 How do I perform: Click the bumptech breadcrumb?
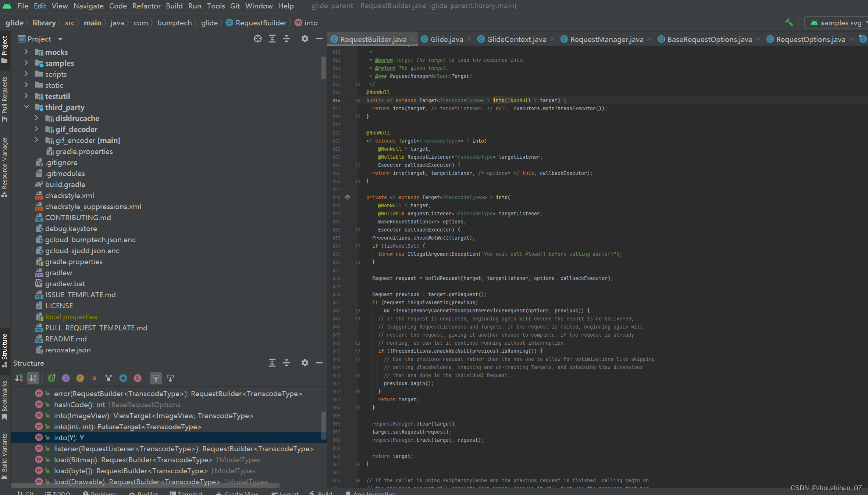(175, 23)
